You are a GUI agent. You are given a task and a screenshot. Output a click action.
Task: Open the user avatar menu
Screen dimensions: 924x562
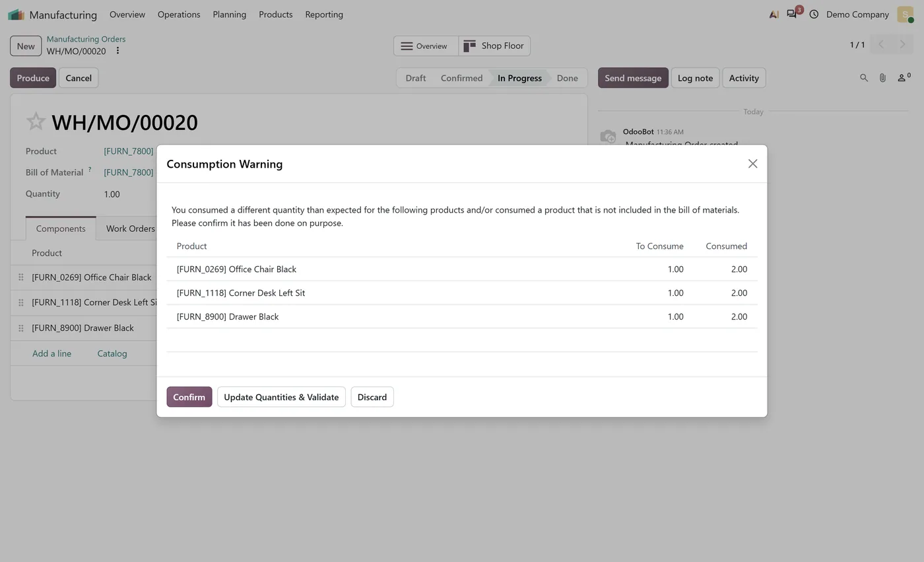point(906,15)
